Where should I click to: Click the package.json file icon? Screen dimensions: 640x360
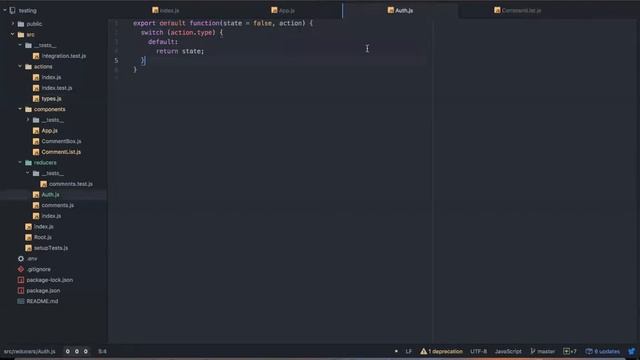tap(21, 291)
